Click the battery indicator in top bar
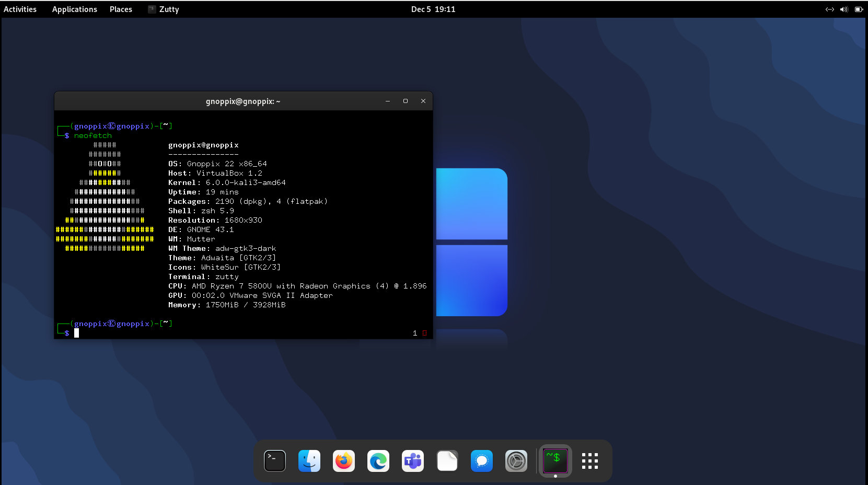 coord(859,9)
